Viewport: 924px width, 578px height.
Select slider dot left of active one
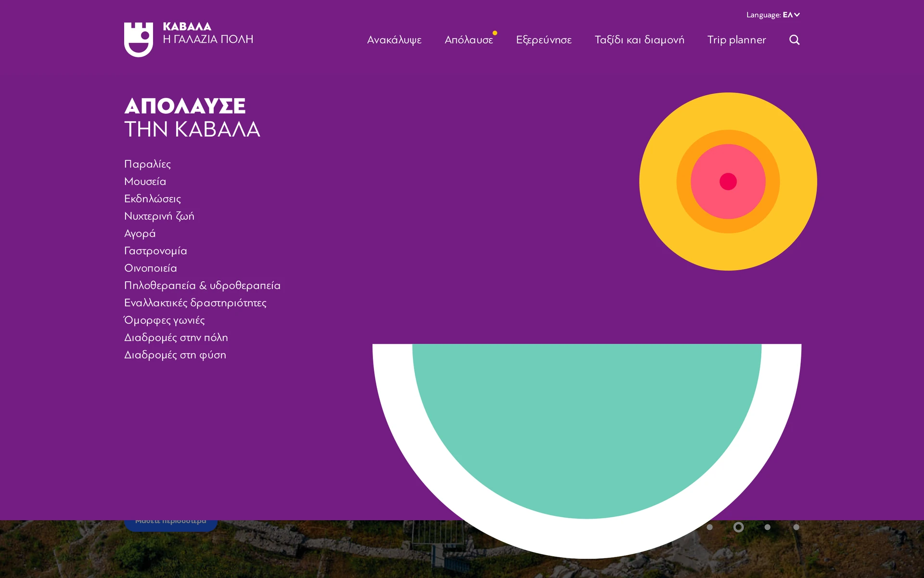point(709,527)
